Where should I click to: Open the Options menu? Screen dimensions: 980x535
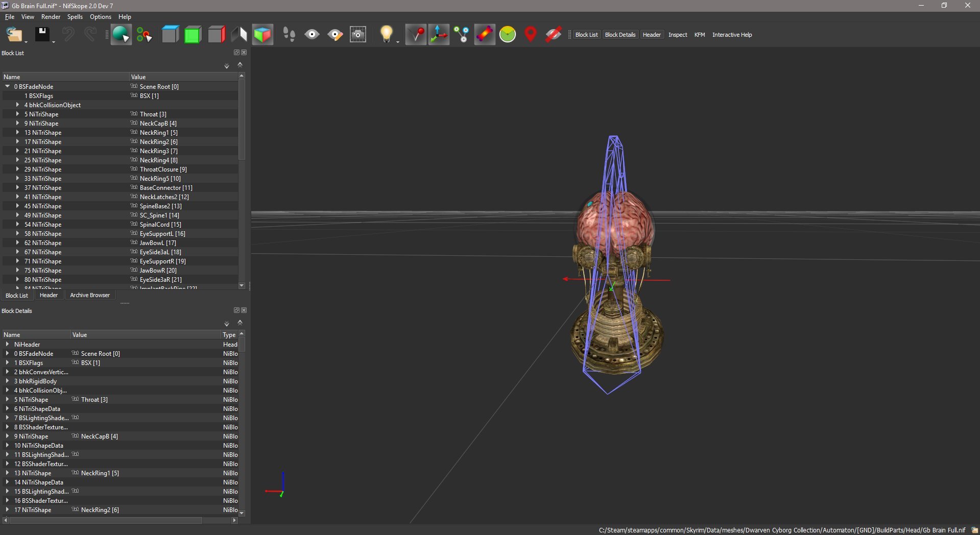pos(101,17)
